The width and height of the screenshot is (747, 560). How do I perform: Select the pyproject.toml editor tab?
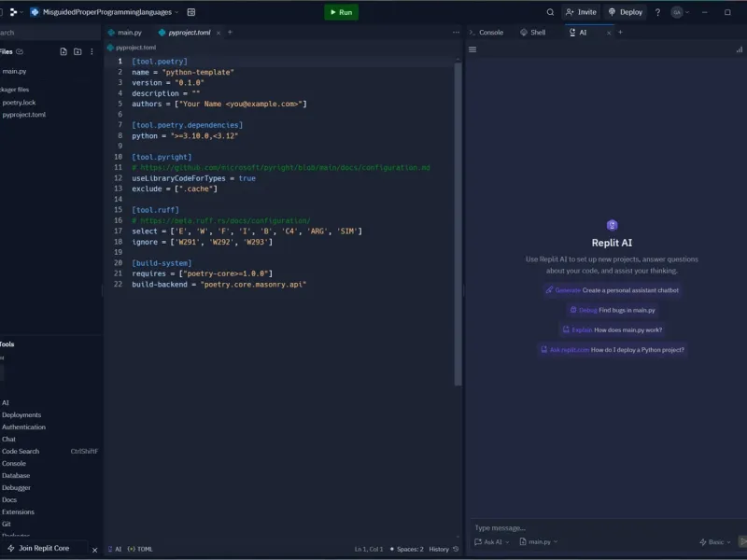(185, 33)
